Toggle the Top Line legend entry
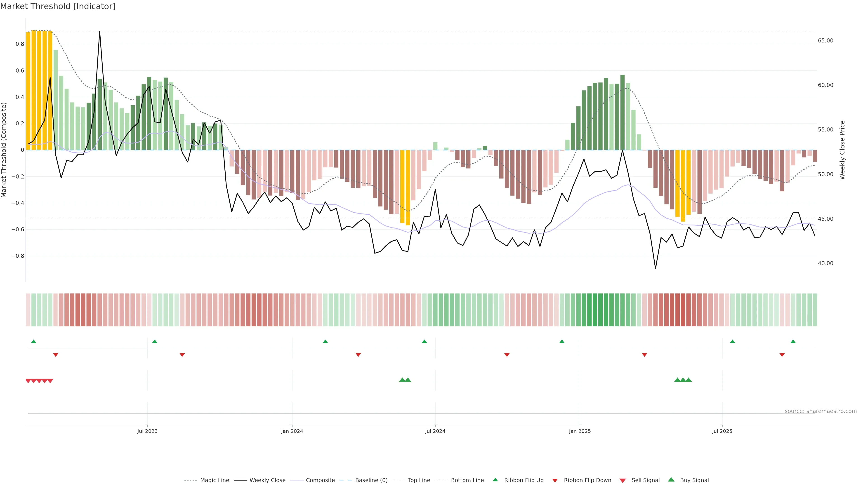 (x=419, y=480)
